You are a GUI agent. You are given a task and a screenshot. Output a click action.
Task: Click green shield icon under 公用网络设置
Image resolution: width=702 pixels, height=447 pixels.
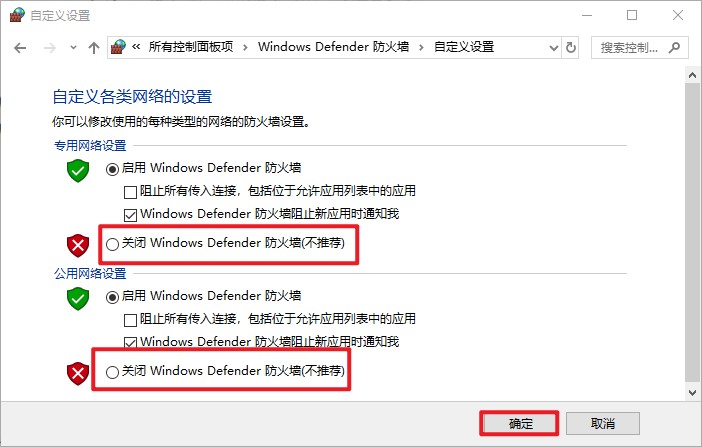[x=78, y=299]
